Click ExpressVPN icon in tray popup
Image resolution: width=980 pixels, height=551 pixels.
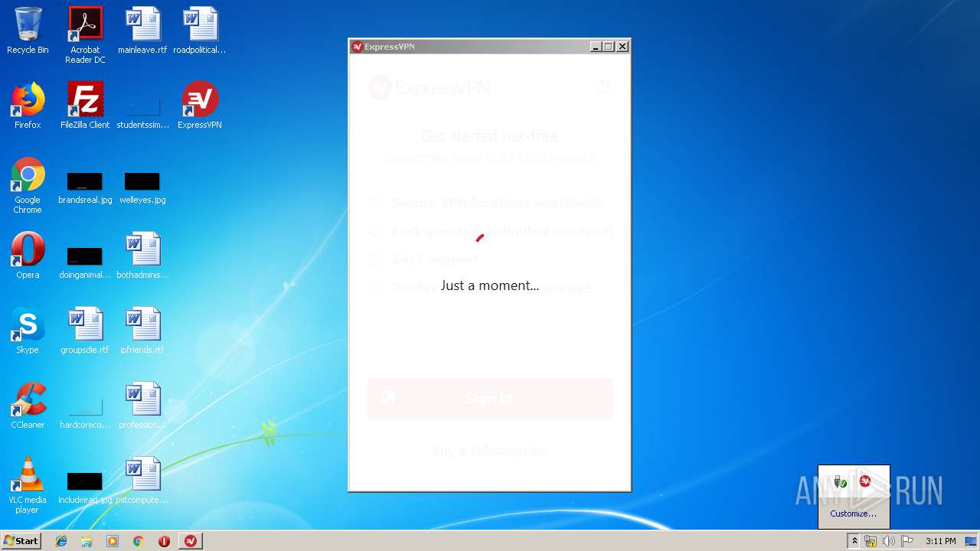(865, 481)
